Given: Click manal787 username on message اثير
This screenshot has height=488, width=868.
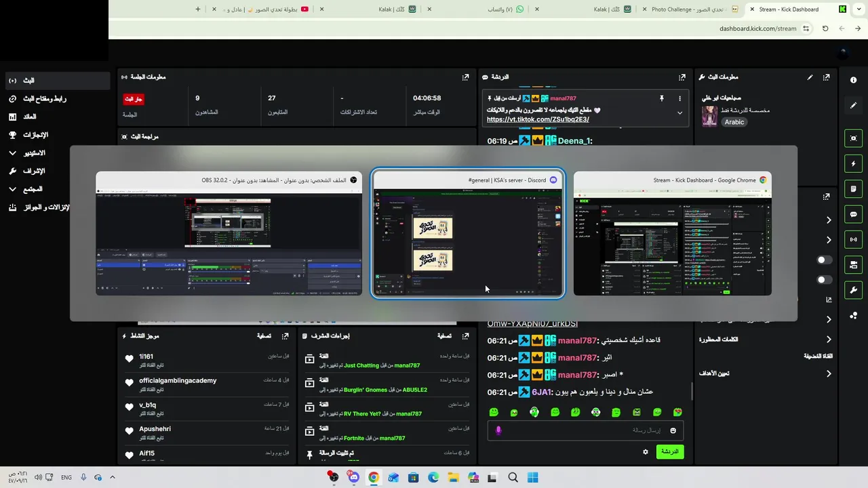Looking at the screenshot, I should (577, 358).
